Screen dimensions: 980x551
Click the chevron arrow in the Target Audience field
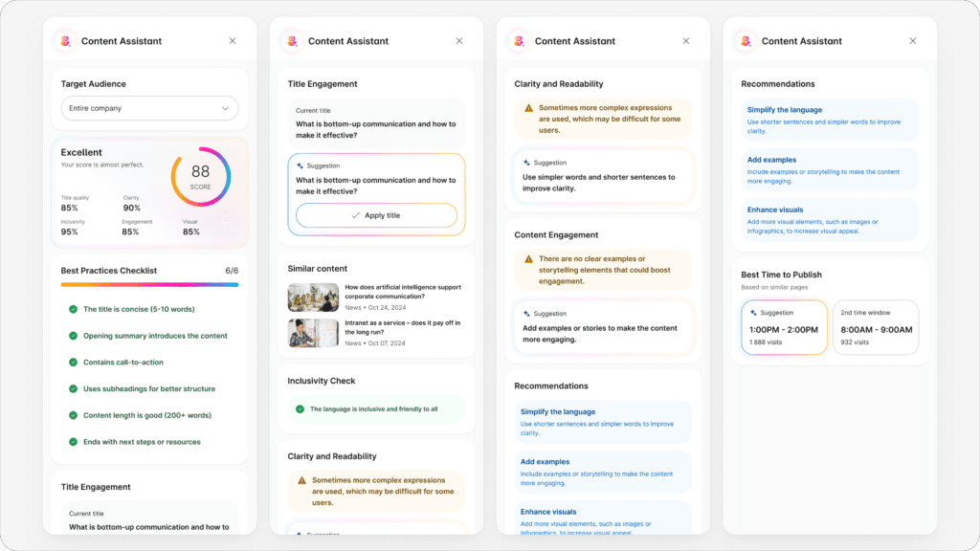(226, 108)
